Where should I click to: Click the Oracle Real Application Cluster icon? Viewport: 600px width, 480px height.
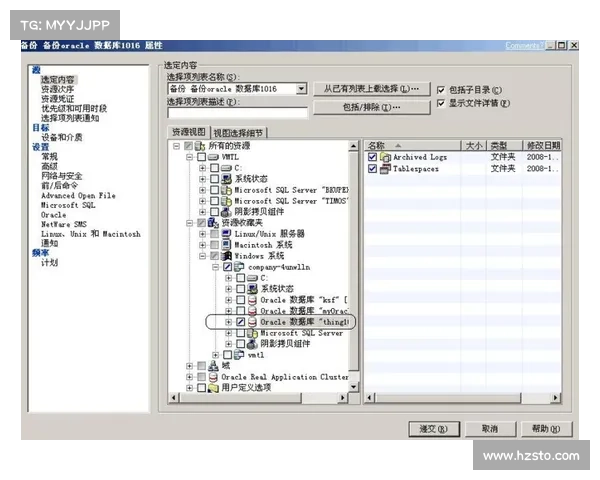(213, 377)
